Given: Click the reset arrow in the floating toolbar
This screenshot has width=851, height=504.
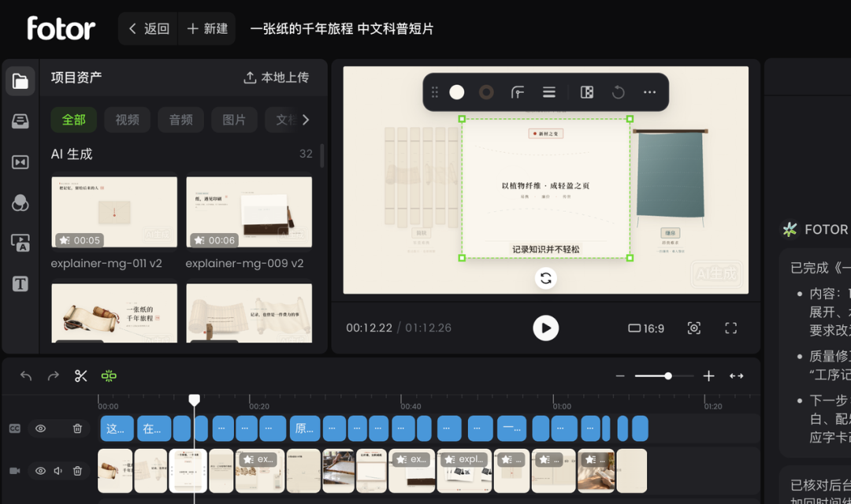Looking at the screenshot, I should pyautogui.click(x=619, y=92).
